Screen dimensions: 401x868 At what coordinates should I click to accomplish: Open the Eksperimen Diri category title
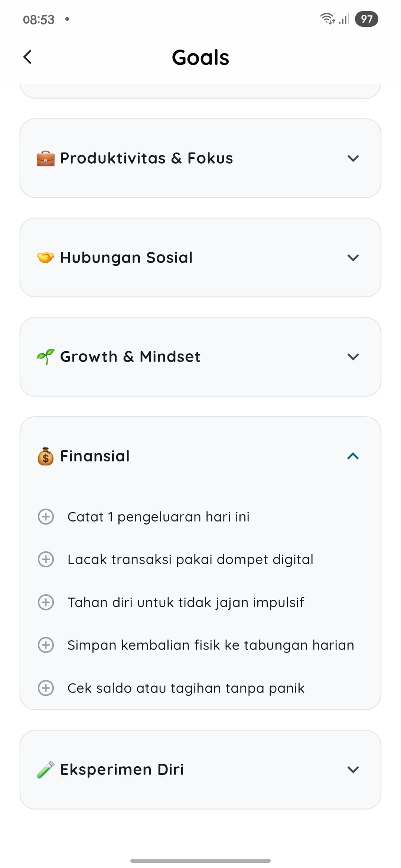[x=122, y=770]
